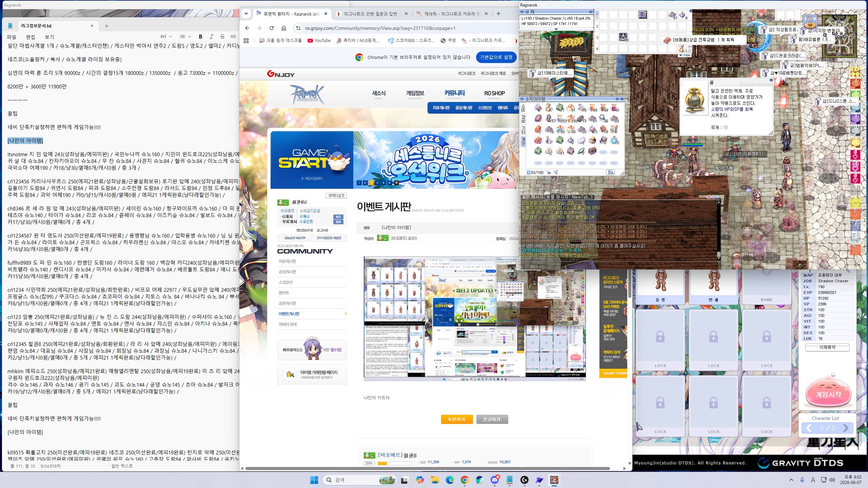
Task: Click the EXP buff status icon
Action: (x=855, y=72)
